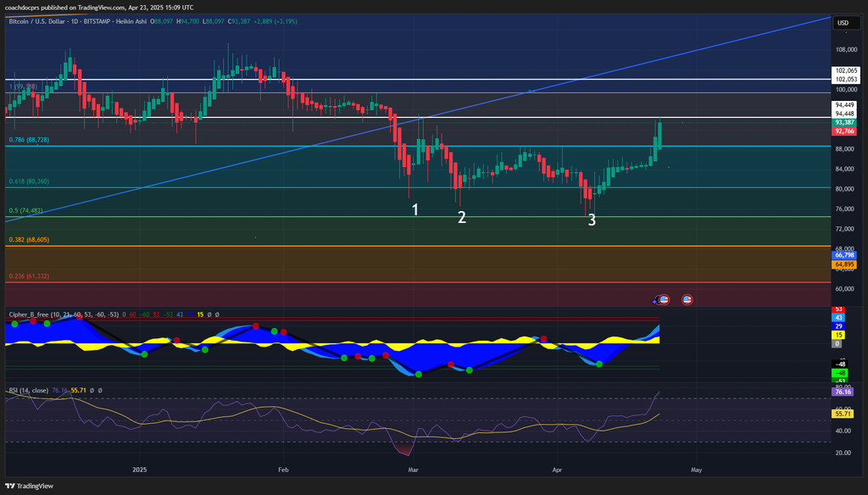The height and width of the screenshot is (495, 868).
Task: Click the Mar label on the time axis
Action: tap(413, 468)
